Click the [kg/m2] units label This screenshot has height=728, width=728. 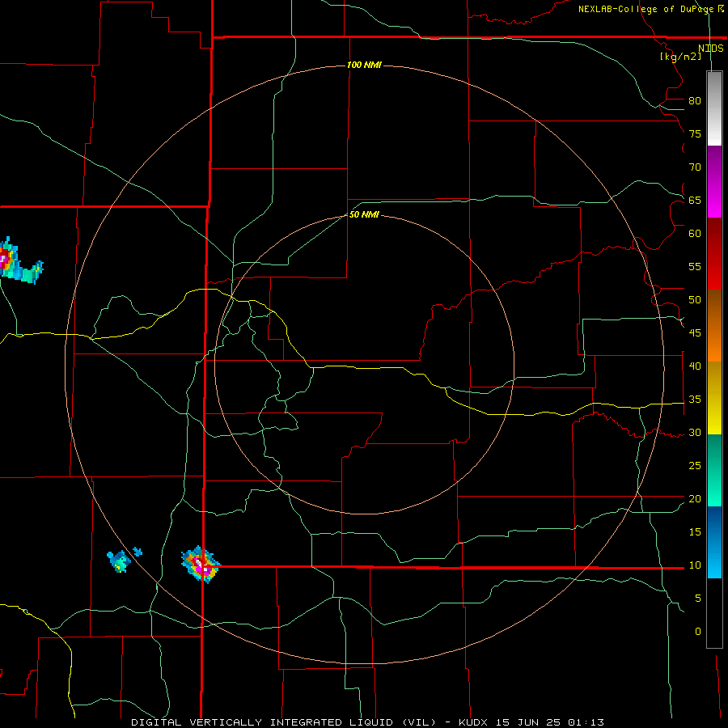pos(680,57)
